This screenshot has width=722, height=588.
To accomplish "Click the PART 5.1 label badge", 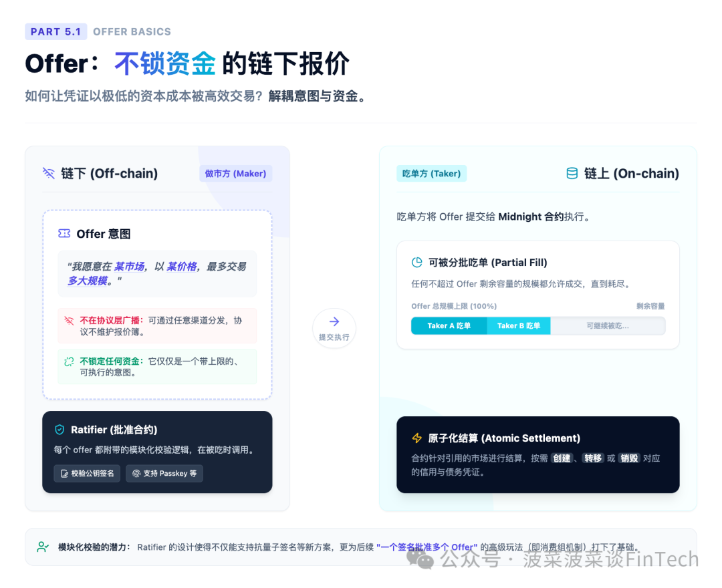I will (55, 32).
